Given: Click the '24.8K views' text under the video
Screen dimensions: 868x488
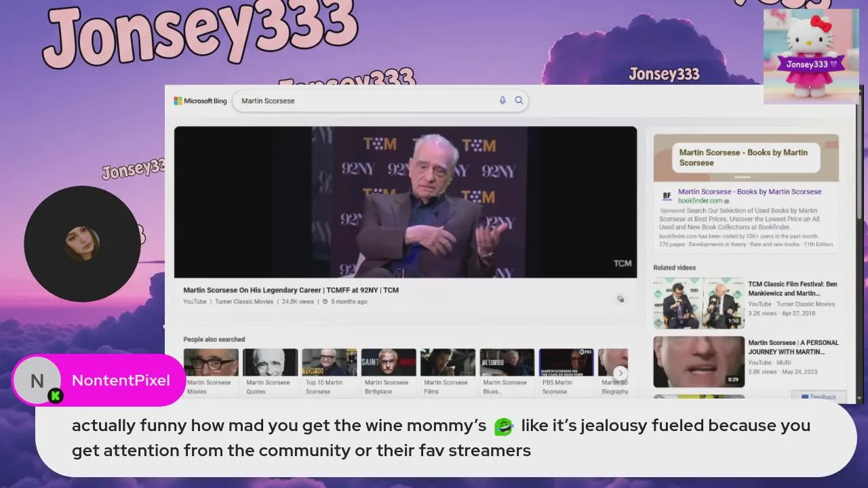Looking at the screenshot, I should click(298, 302).
